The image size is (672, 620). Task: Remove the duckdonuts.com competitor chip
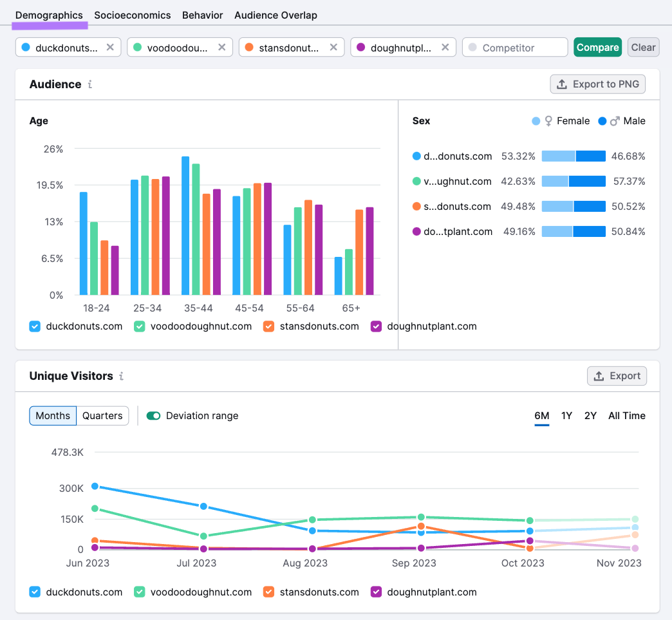pyautogui.click(x=109, y=47)
